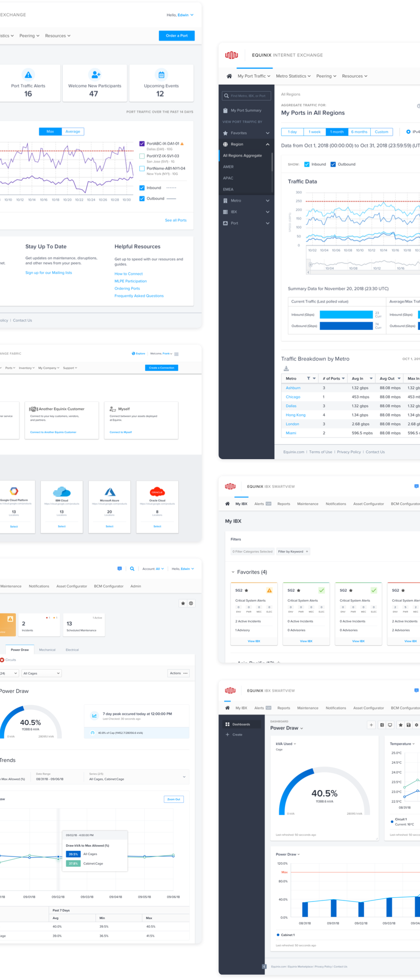Uncheck Inbound in the SHOW row
The image size is (420, 980).
307,164
